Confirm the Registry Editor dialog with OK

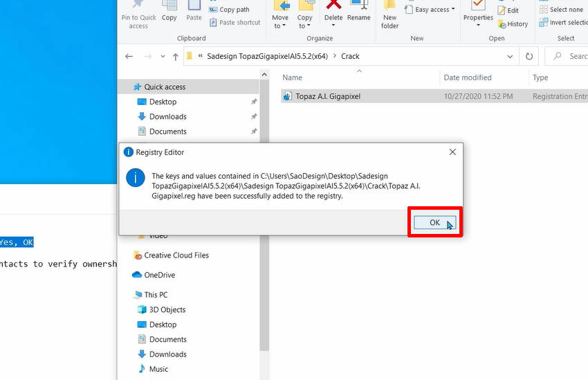pyautogui.click(x=434, y=222)
